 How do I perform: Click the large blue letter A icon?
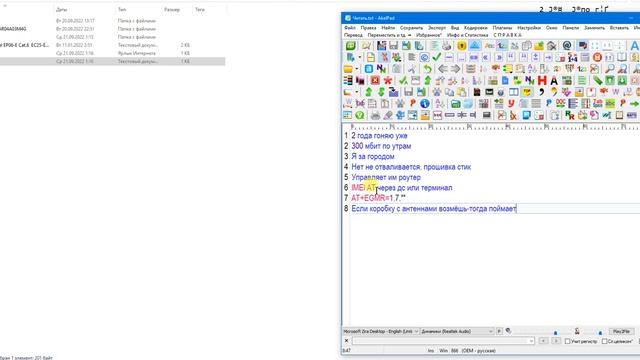(634, 46)
